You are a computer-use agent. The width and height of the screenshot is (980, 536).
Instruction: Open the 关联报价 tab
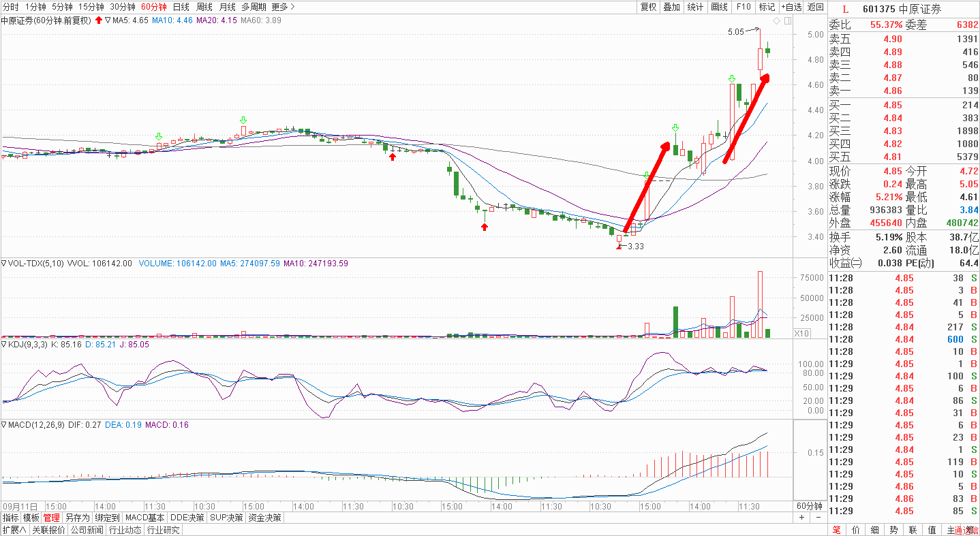(48, 530)
